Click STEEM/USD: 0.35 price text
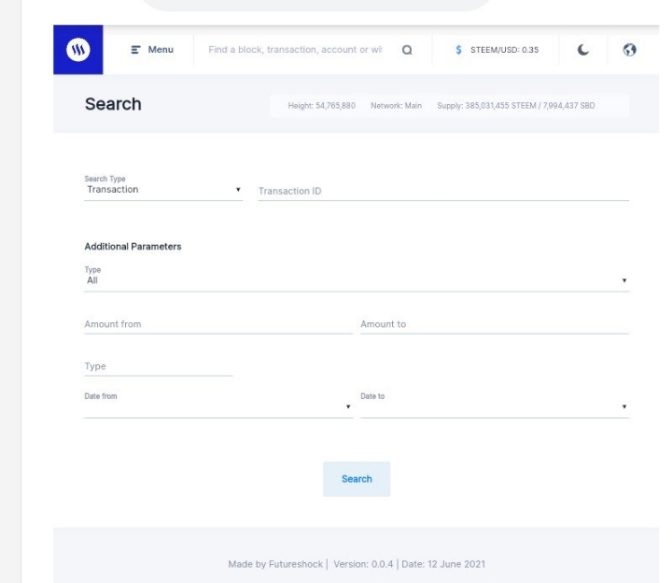Screen dimensions: 672x583 tap(504, 50)
